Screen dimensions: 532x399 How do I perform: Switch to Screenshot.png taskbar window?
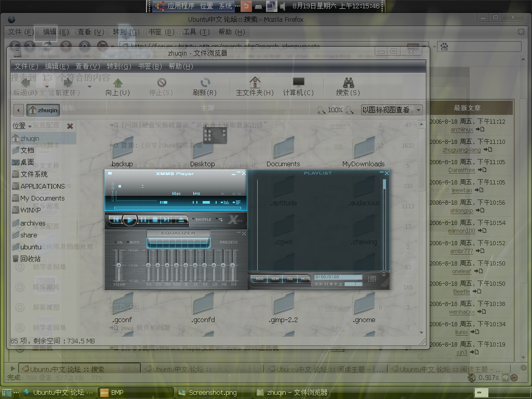[213, 393]
